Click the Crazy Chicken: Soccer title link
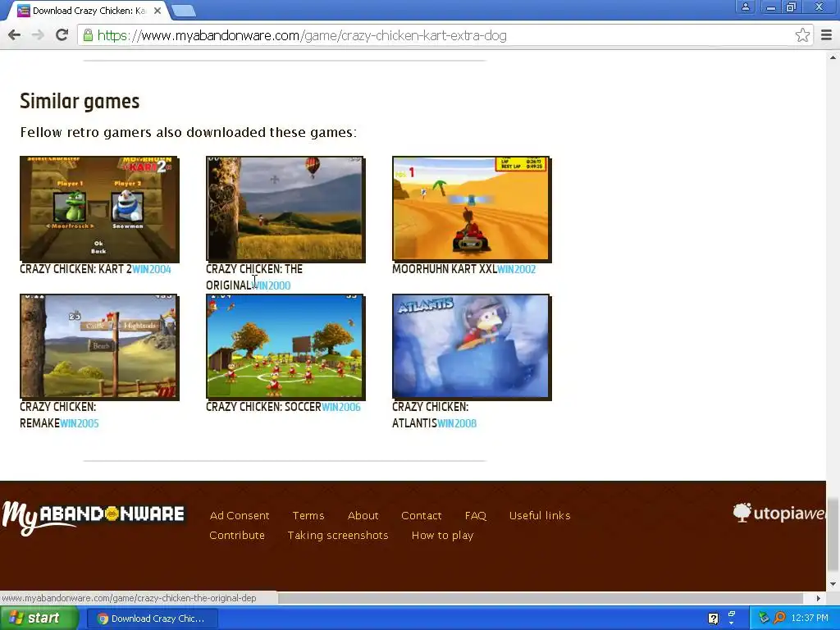The width and height of the screenshot is (840, 630). point(263,407)
